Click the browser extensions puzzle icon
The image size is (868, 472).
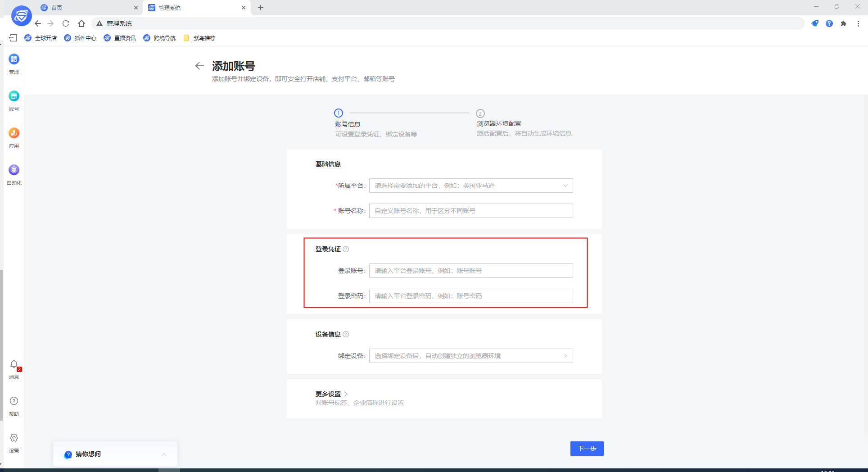(844, 23)
